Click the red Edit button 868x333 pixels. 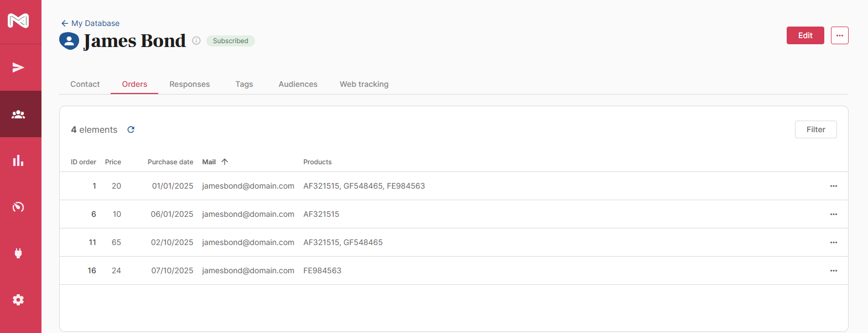coord(805,35)
